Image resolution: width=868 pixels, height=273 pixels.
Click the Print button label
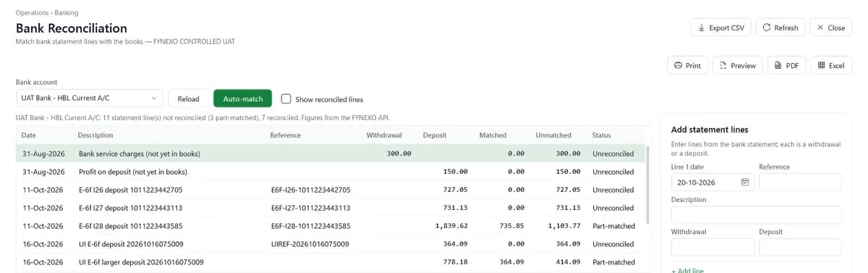coord(693,65)
